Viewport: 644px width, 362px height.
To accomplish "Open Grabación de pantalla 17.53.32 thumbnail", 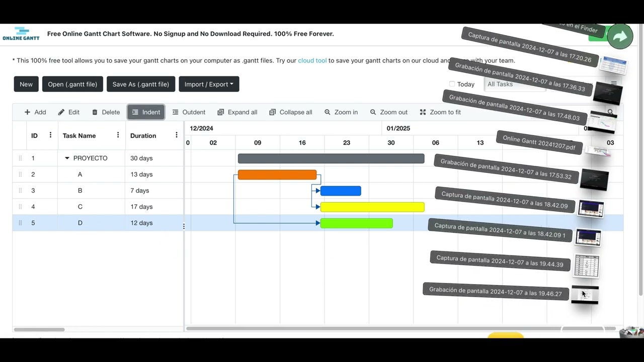I will pos(594,179).
